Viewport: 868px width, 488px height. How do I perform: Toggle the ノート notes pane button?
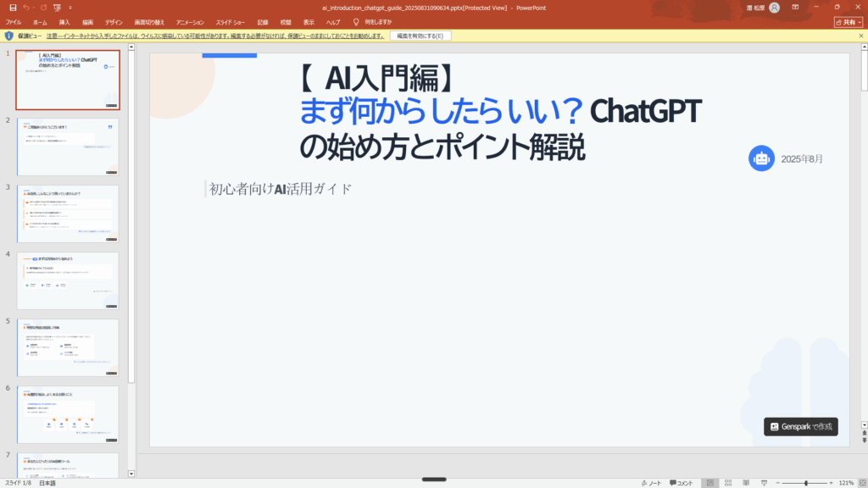click(651, 483)
